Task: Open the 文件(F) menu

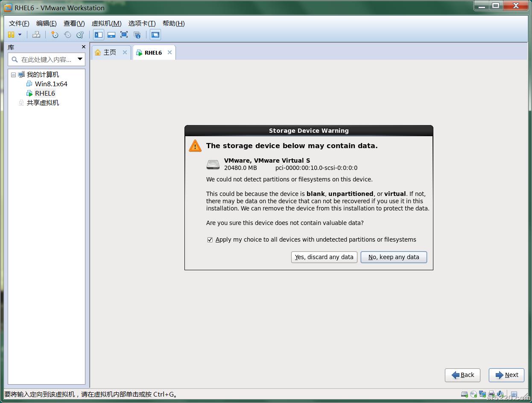Action: 19,23
